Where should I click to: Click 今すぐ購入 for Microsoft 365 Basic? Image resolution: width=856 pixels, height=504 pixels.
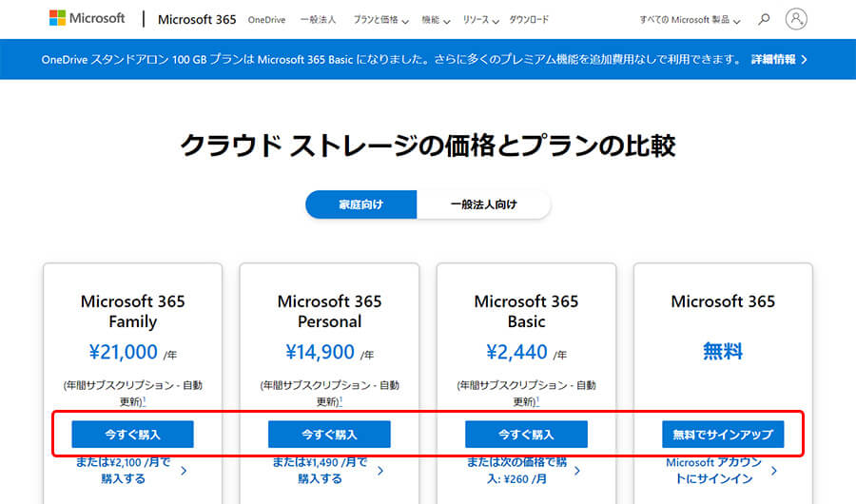click(x=526, y=435)
